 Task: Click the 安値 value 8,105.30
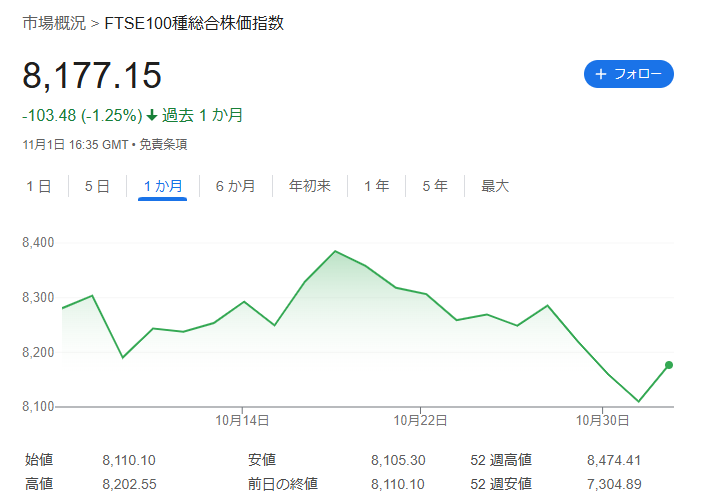point(398,460)
